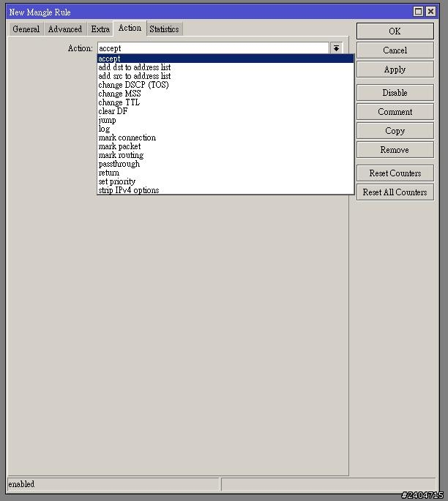This screenshot has width=448, height=501.
Task: Open the Extra tab
Action: [x=100, y=29]
